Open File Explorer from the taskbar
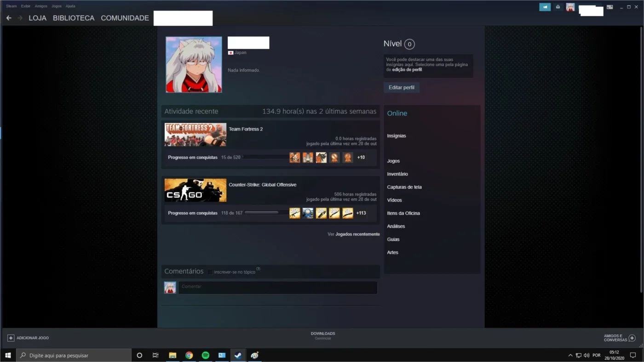 coord(172,355)
